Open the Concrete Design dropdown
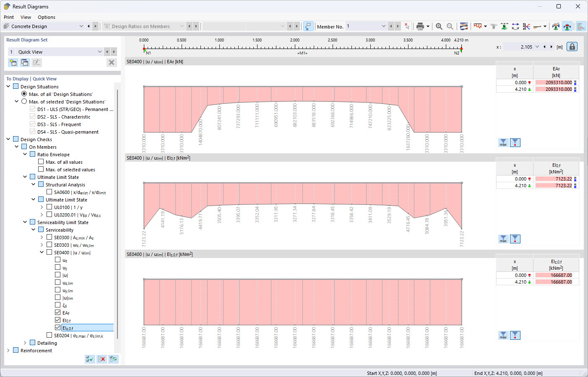This screenshot has width=588, height=377. [81, 26]
